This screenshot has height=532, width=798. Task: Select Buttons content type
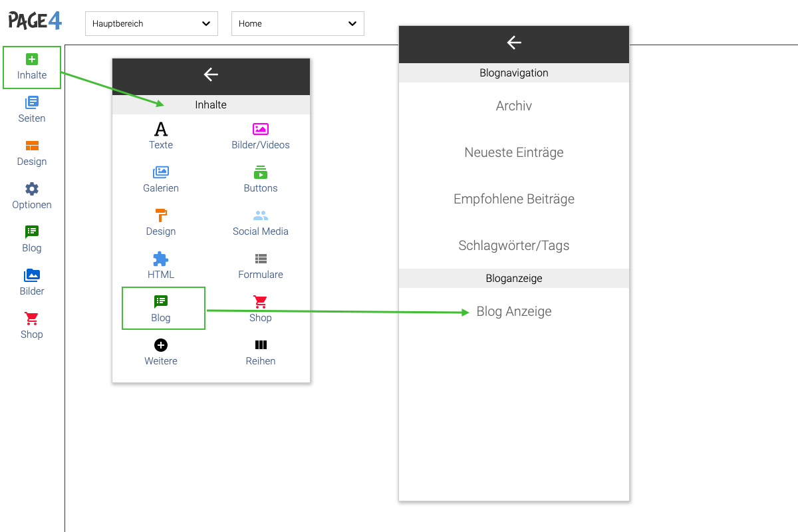point(261,180)
